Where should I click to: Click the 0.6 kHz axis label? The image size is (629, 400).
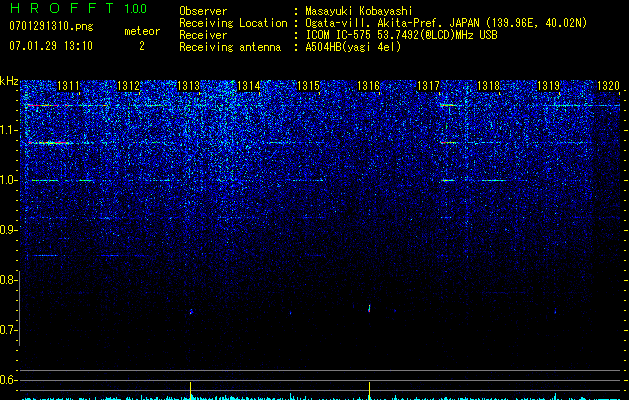pos(8,380)
